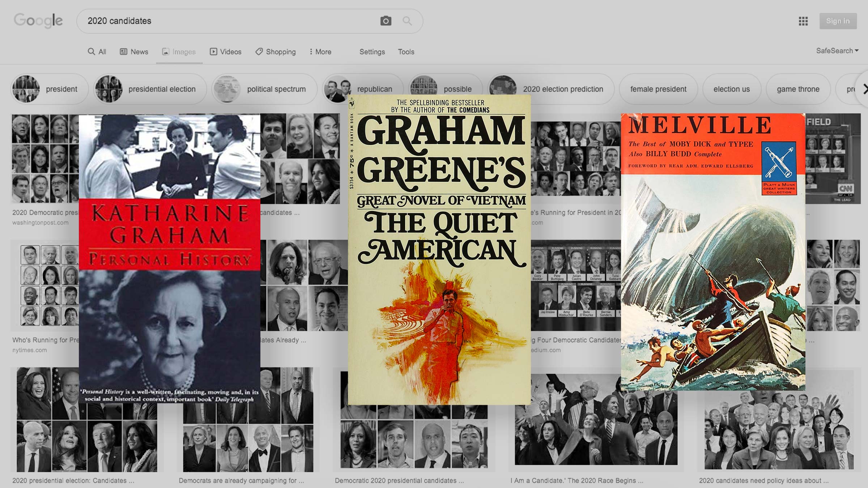Viewport: 868px width, 488px height.
Task: Open the More menu options
Action: click(320, 52)
